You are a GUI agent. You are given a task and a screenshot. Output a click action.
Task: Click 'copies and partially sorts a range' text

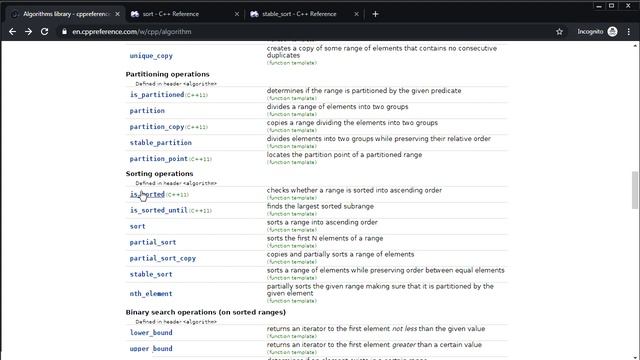point(340,254)
